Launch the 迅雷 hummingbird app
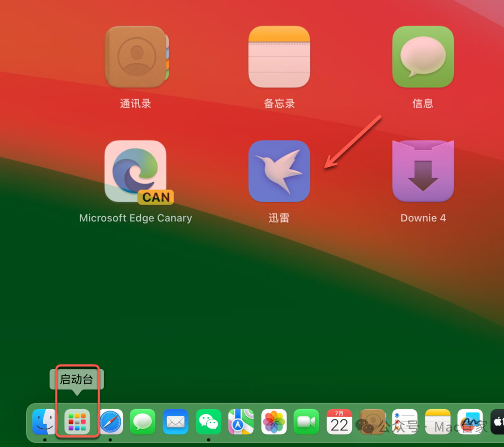This screenshot has width=504, height=447. [279, 171]
